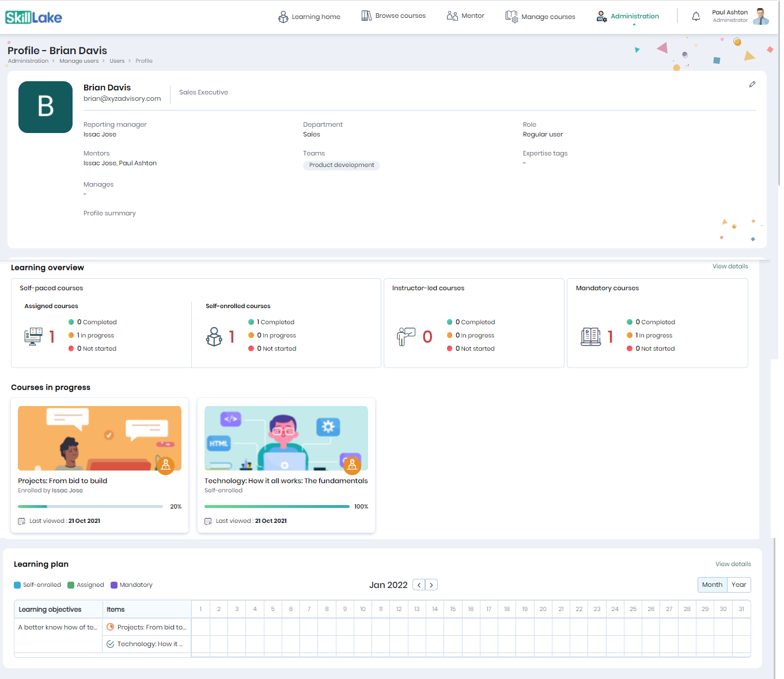Click the Product development team chip
784x679 pixels.
coord(341,165)
